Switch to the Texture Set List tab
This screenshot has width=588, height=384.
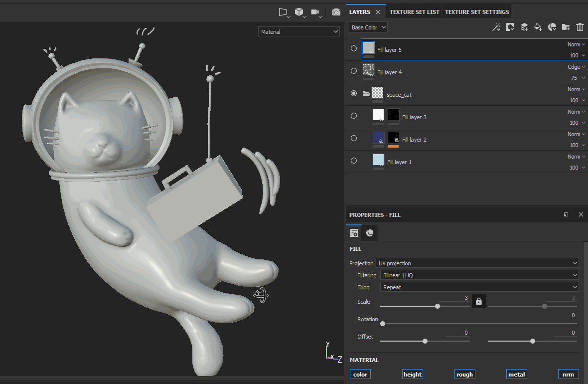(x=414, y=12)
